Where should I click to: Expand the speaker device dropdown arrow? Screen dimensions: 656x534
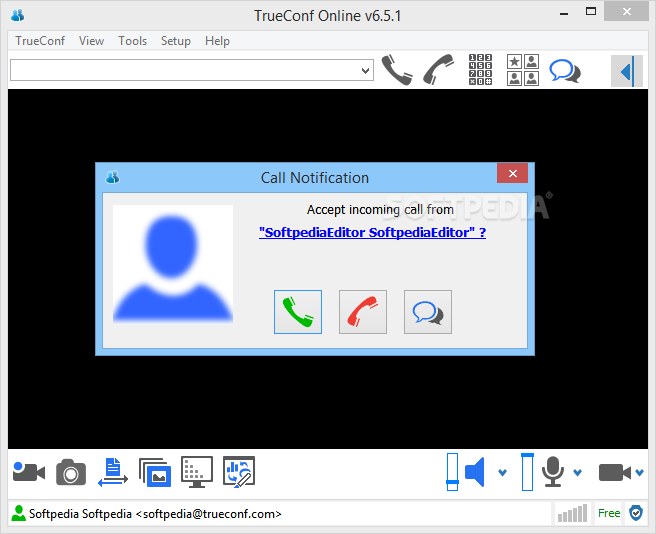point(502,472)
